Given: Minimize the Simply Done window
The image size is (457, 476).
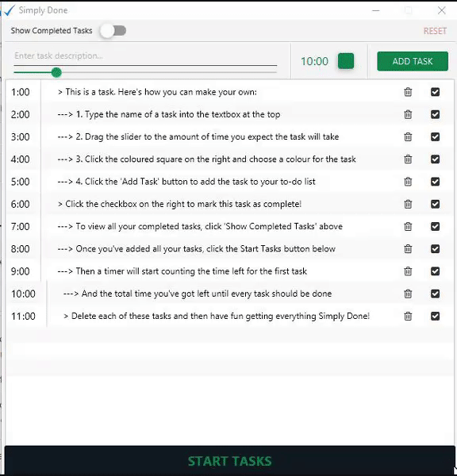Looking at the screenshot, I should tap(376, 10).
